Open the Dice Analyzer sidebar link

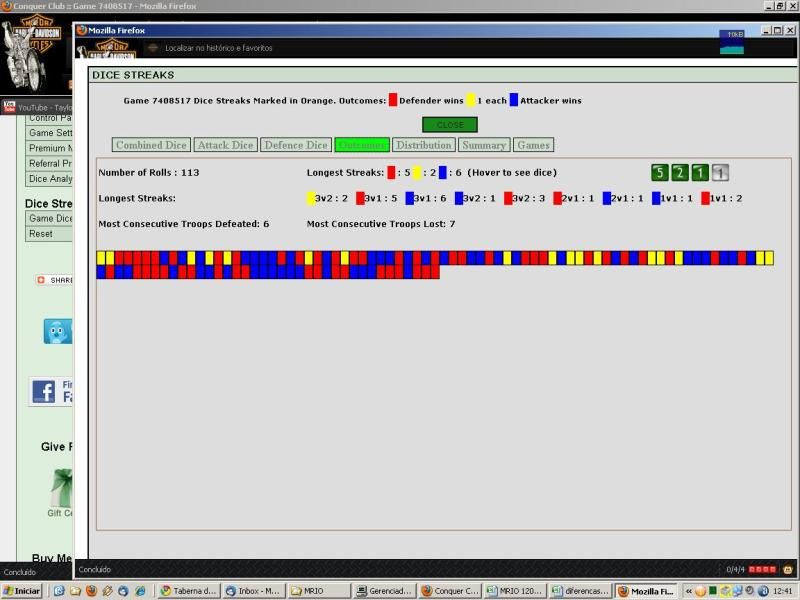[x=49, y=179]
